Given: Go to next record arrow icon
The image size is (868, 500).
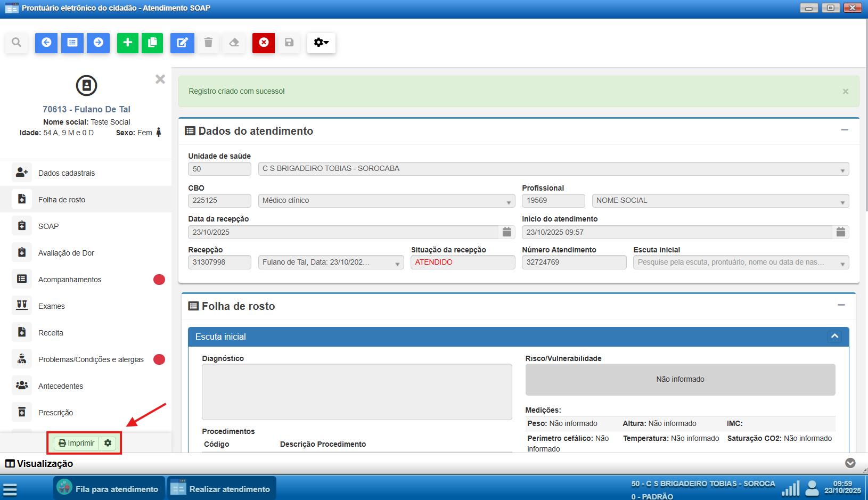Looking at the screenshot, I should (99, 43).
